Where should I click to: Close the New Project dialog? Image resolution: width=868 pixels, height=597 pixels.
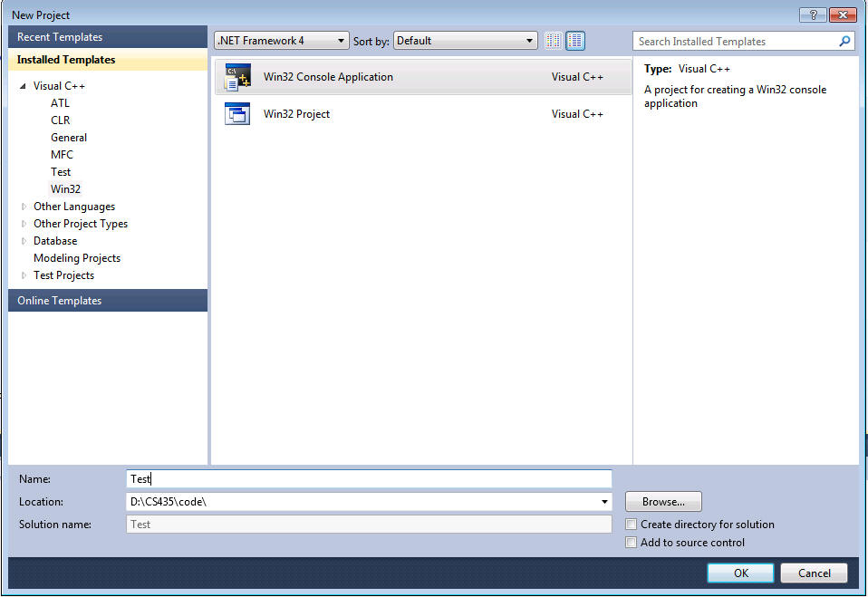coord(844,14)
